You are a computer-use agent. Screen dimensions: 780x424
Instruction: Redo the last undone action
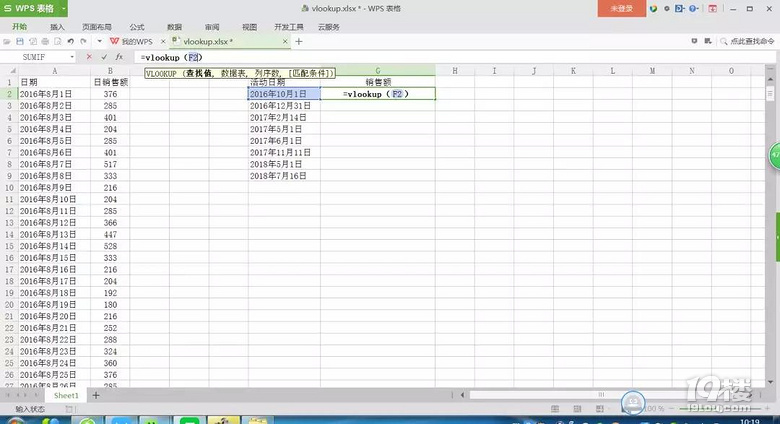click(84, 42)
